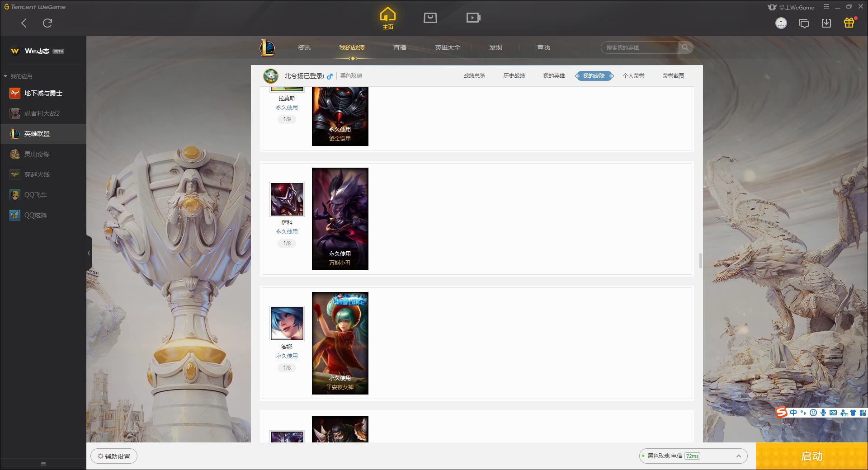Open the video live icon
The image size is (868, 470).
473,18
